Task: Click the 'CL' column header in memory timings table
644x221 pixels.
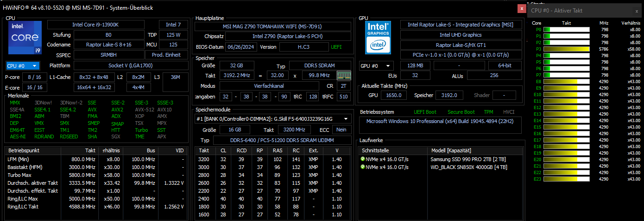Action: [x=223, y=150]
